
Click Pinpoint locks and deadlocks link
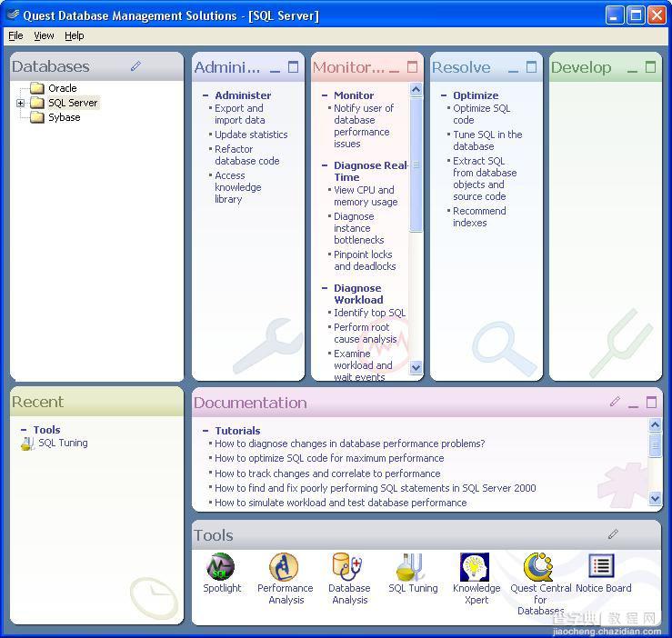click(x=365, y=261)
